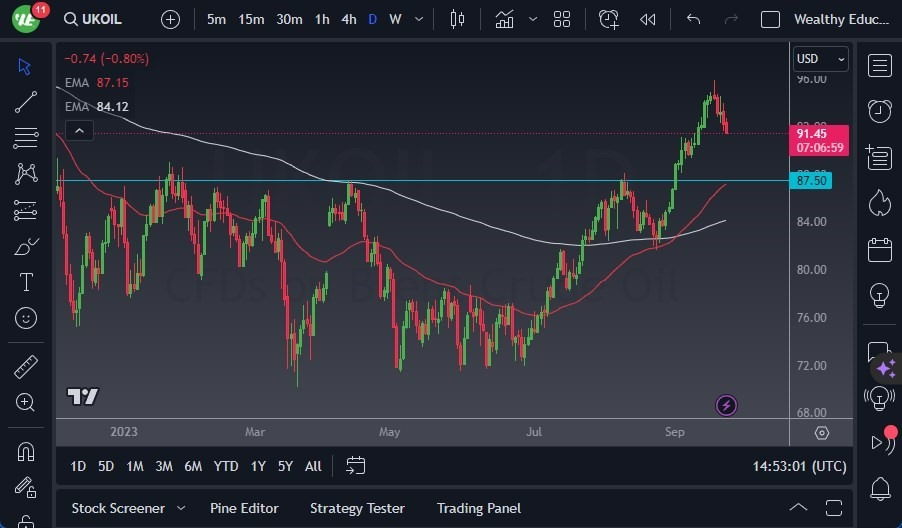Open the USD currency dropdown

tap(820, 59)
